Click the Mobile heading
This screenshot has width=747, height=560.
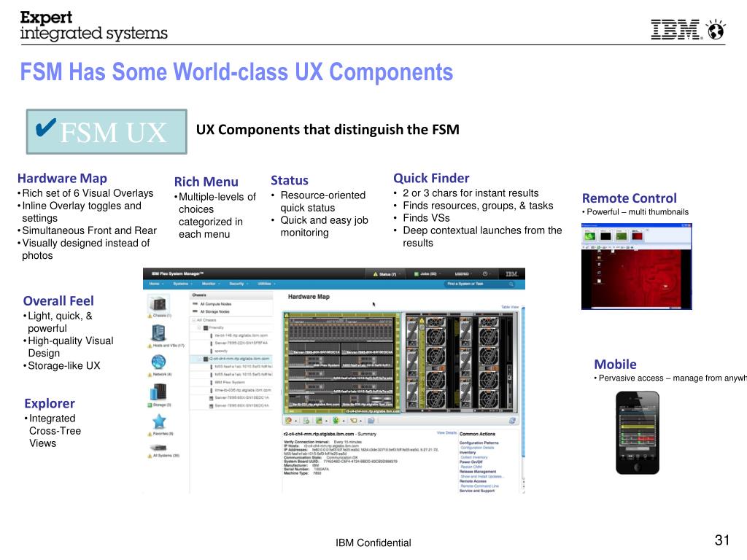point(615,365)
